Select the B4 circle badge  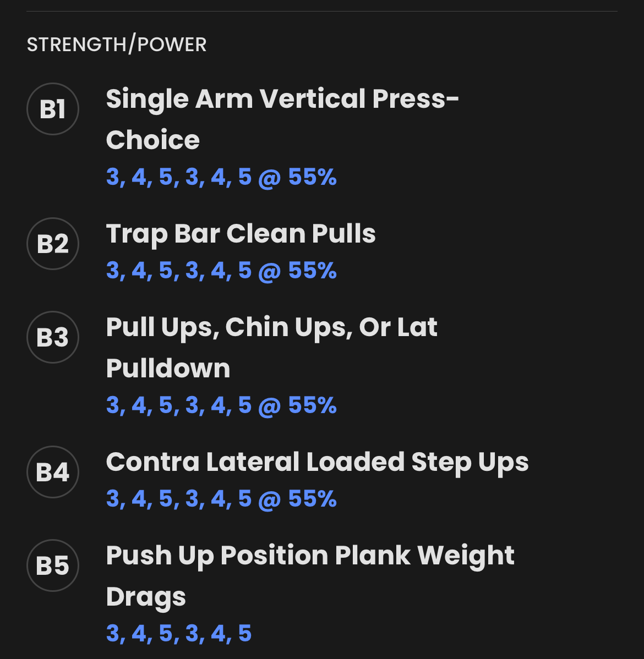click(x=52, y=473)
